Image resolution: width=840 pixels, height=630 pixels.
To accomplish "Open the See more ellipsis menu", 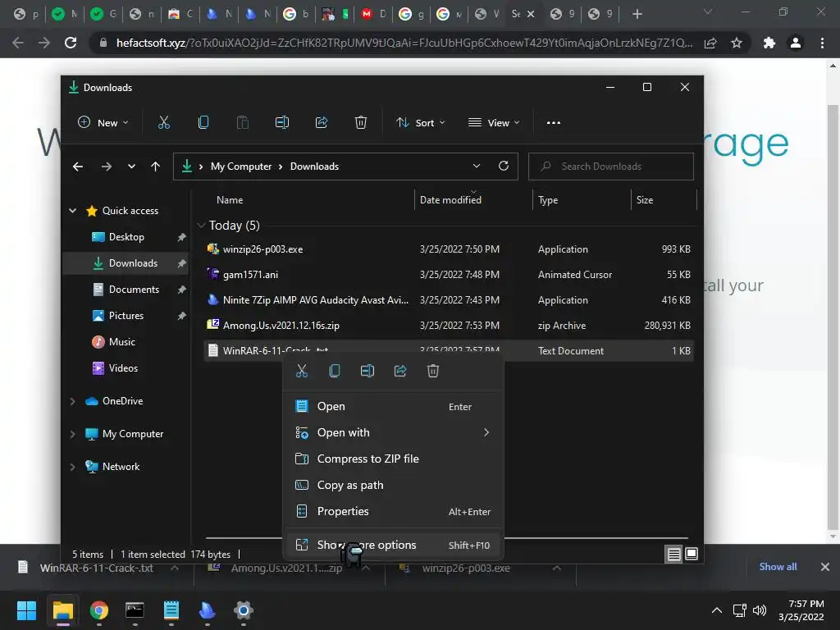I will tap(554, 123).
